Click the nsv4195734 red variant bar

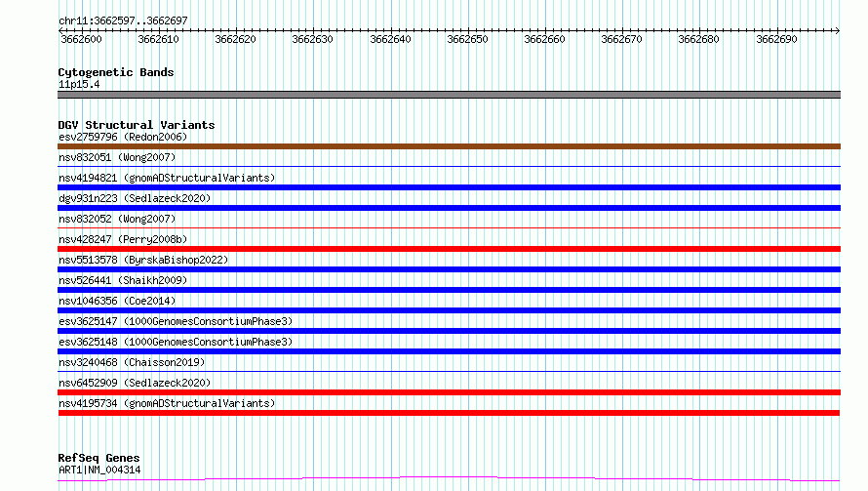click(x=449, y=413)
